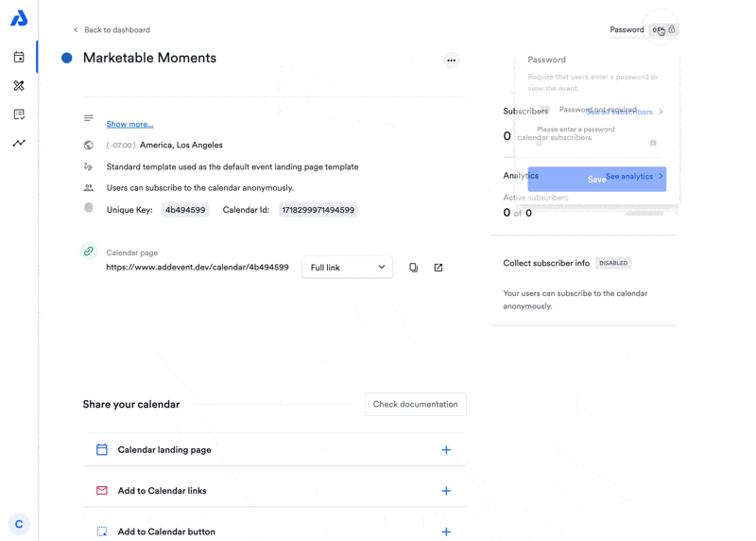This screenshot has width=756, height=541.
Task: Expand Add to Calendar button section
Action: [446, 532]
